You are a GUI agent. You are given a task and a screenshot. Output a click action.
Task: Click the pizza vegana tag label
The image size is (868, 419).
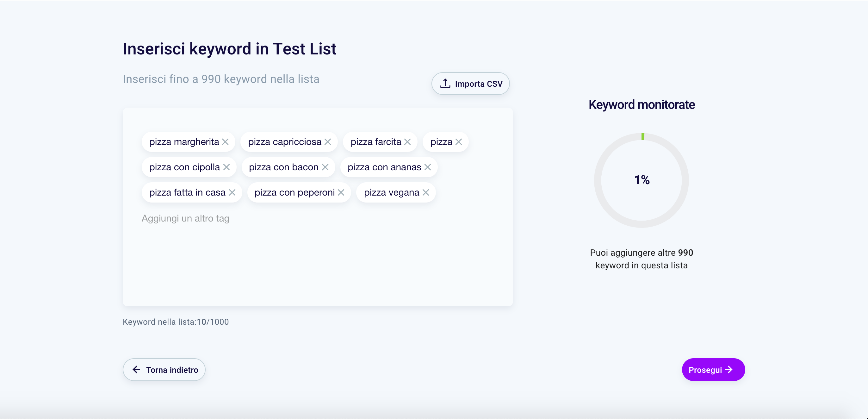(391, 192)
